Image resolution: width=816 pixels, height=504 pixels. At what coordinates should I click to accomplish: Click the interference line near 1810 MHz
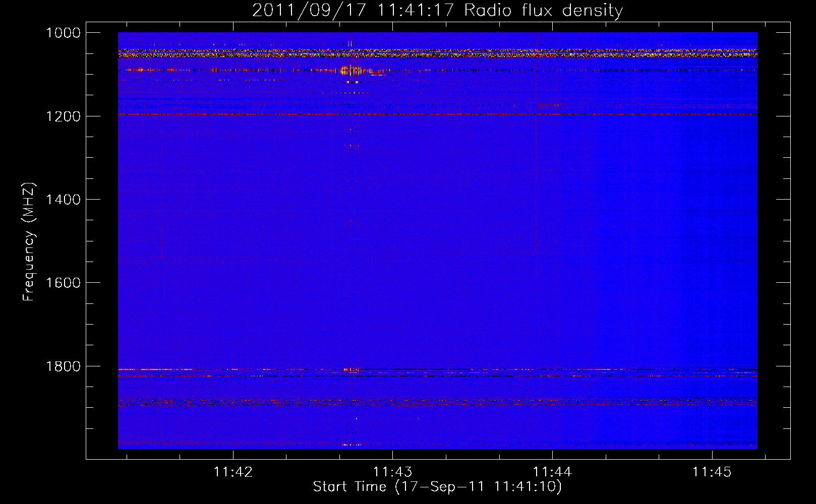[x=437, y=369]
